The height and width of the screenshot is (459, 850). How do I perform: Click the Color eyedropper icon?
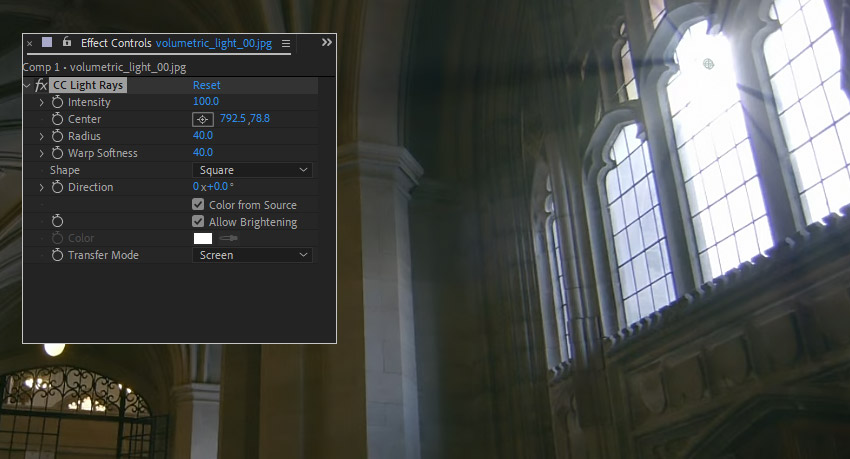[228, 238]
